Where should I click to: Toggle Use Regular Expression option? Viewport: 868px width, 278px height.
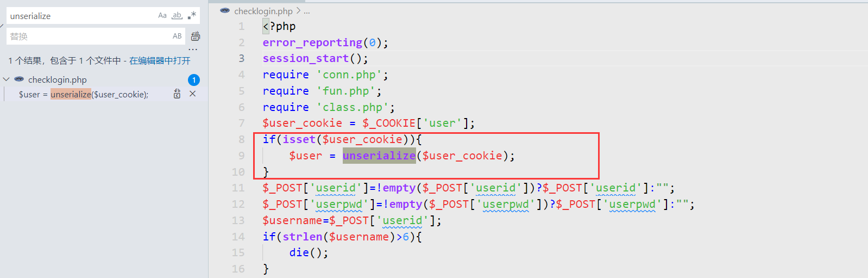(192, 16)
